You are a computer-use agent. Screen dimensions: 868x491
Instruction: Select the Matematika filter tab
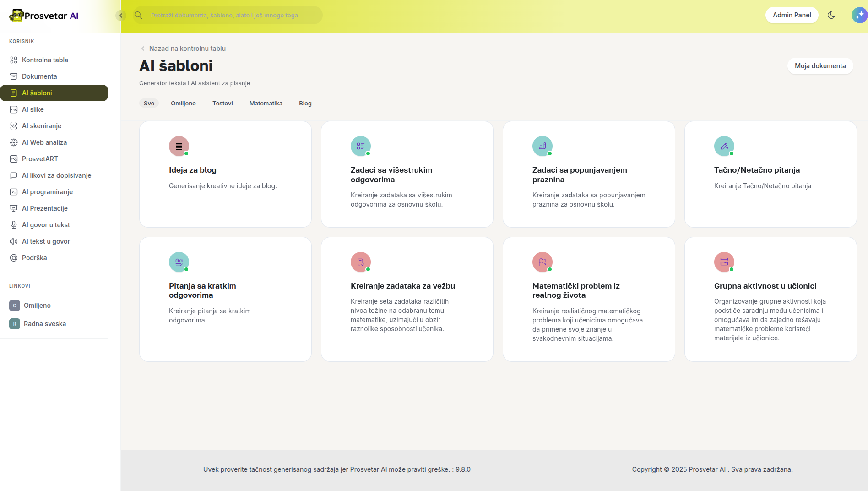point(266,104)
